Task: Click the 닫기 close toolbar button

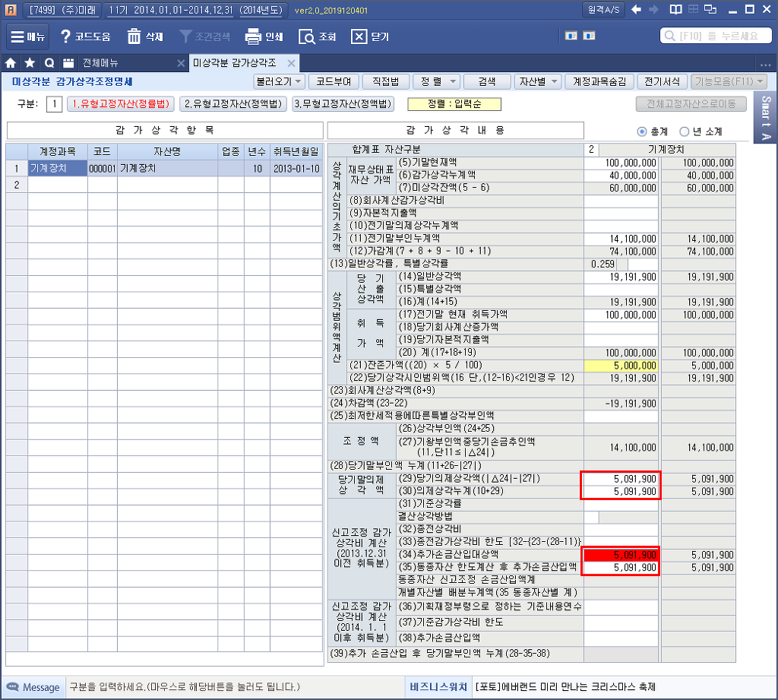Action: (370, 36)
